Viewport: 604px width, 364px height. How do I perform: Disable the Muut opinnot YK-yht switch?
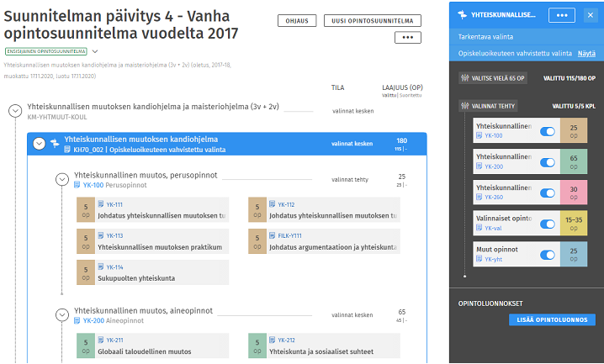547,255
